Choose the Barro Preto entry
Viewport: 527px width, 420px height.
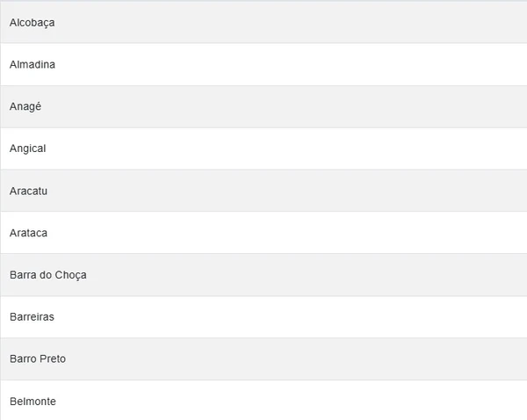click(x=38, y=358)
